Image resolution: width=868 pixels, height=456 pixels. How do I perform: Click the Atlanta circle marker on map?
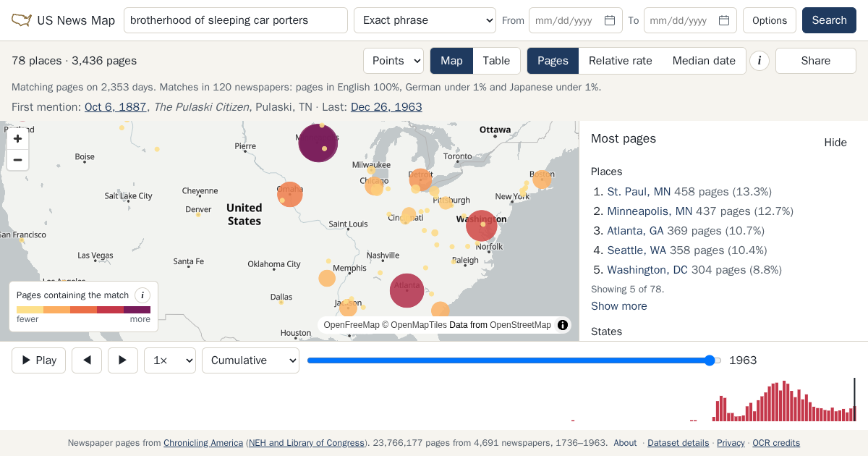point(407,290)
